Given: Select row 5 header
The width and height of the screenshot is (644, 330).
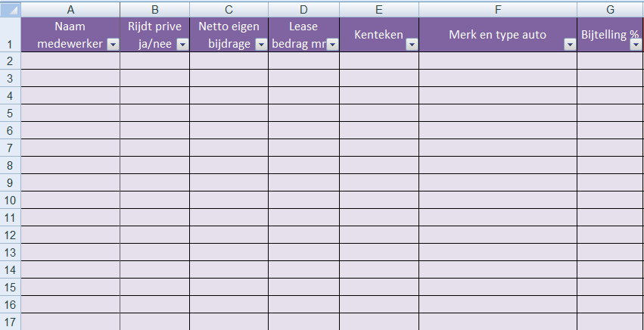Looking at the screenshot, I should coord(11,113).
